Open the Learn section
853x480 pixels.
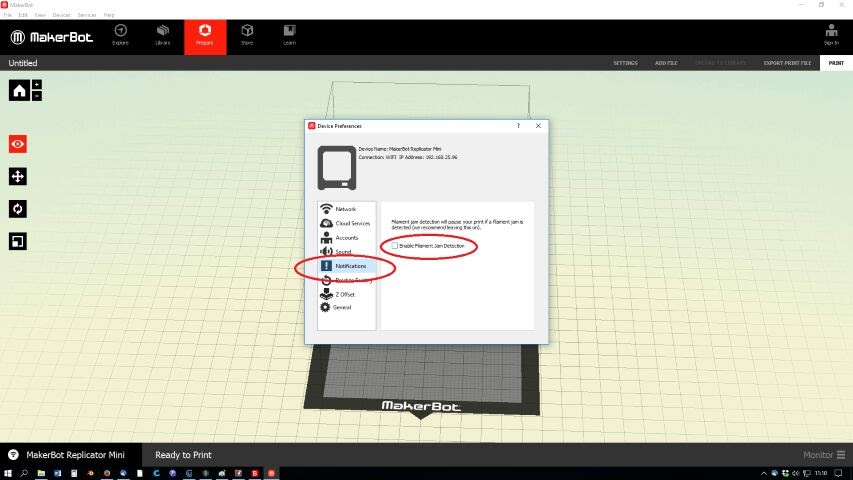pos(289,35)
